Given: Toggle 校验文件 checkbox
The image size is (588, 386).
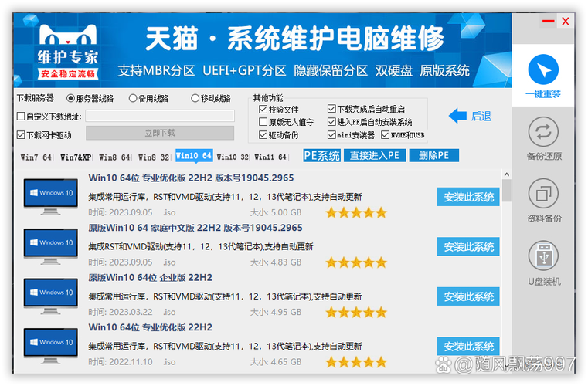Looking at the screenshot, I should pyautogui.click(x=263, y=110).
